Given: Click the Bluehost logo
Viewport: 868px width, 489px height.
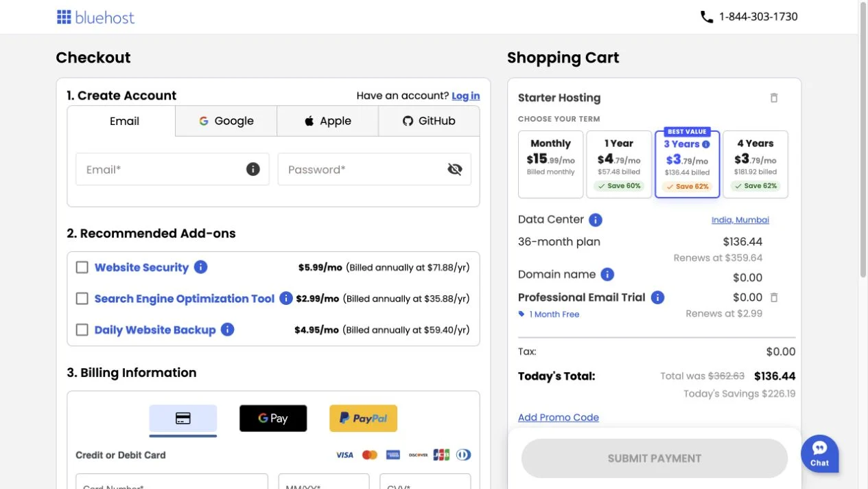Looking at the screenshot, I should pos(95,17).
